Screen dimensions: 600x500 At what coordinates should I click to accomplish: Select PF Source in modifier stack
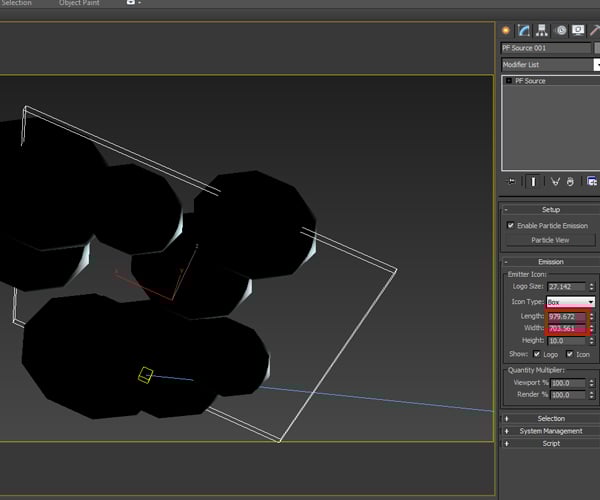point(530,81)
